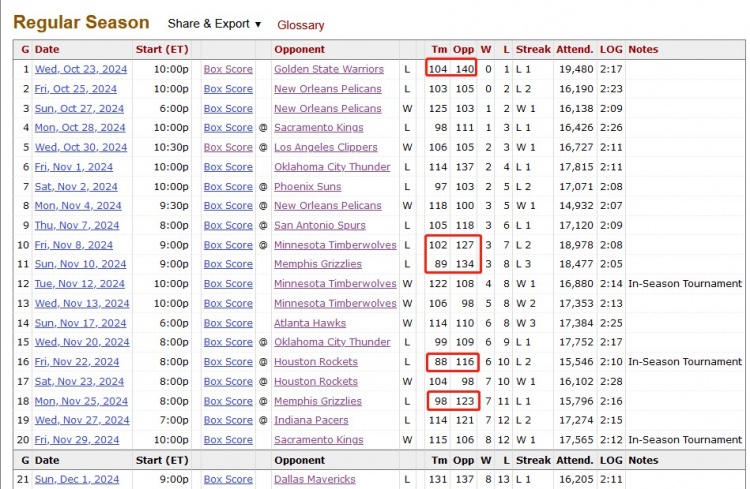This screenshot has width=750, height=489.
Task: Click the Glossary link
Action: tap(300, 25)
